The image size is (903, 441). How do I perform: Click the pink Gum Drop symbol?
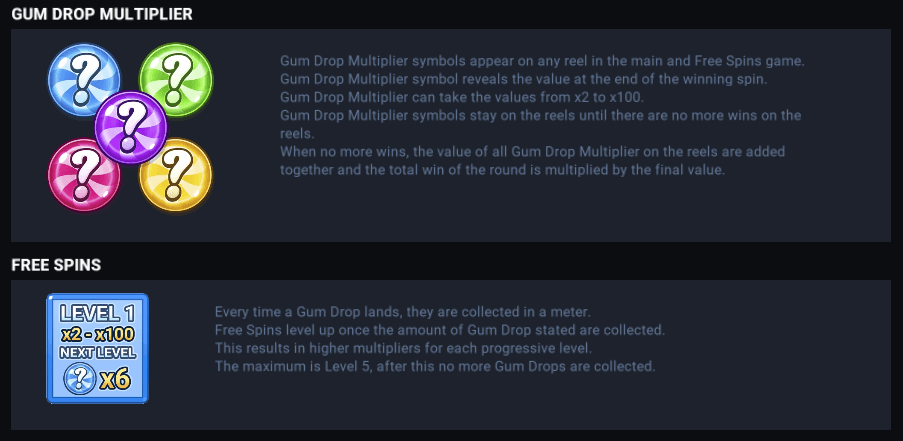tap(83, 174)
